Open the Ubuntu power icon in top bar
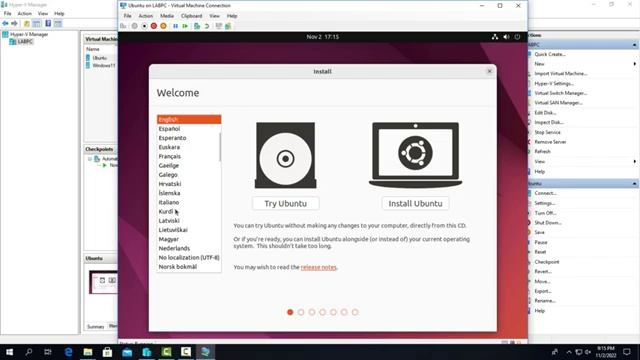 (x=517, y=37)
